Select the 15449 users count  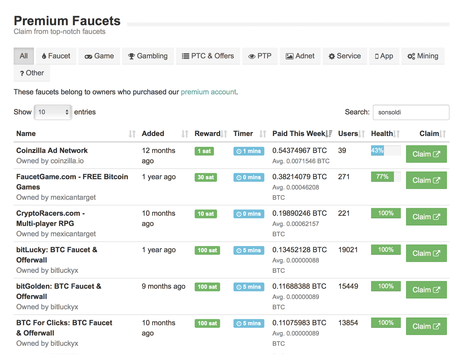click(x=348, y=286)
